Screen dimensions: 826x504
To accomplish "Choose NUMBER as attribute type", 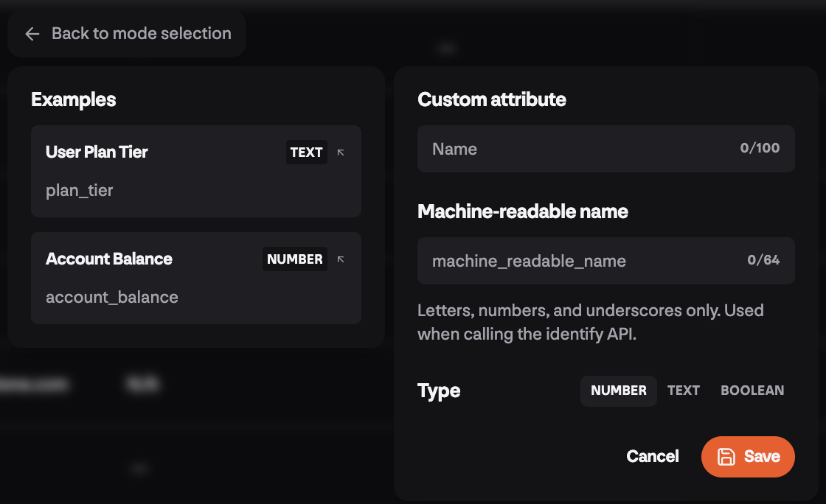I will click(619, 391).
